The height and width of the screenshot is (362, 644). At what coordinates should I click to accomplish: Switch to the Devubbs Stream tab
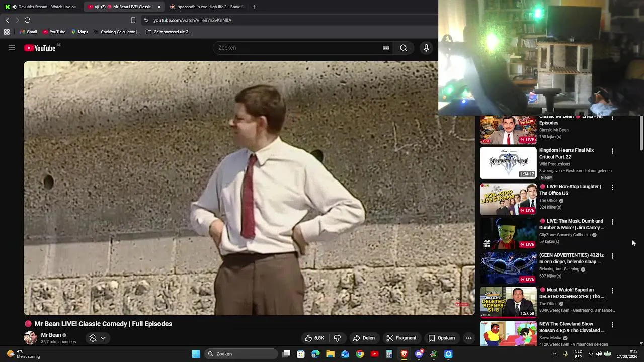click(x=40, y=7)
